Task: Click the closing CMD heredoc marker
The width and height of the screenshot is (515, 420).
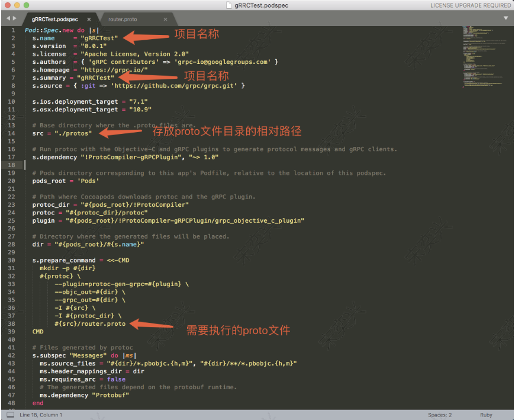Action: click(x=38, y=332)
